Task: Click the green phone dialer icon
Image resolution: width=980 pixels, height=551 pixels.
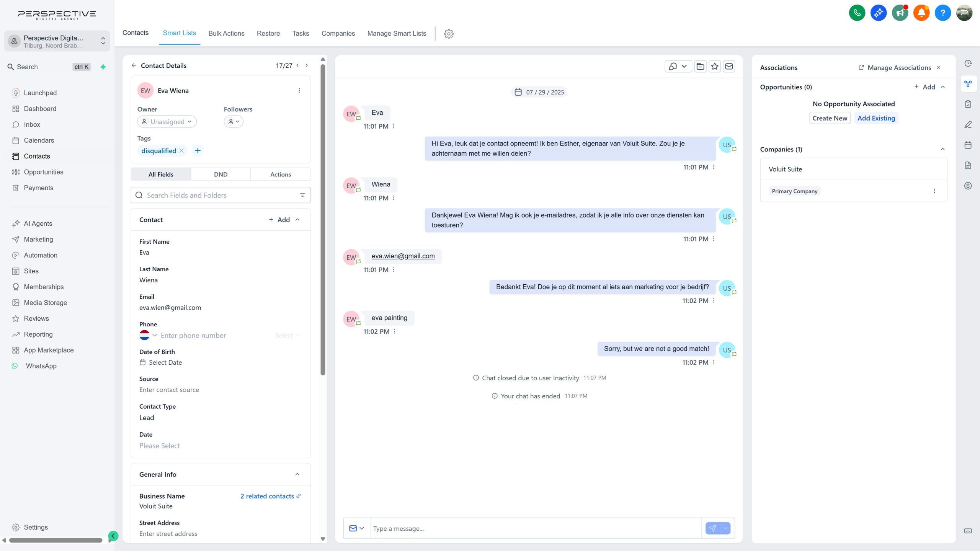Action: point(857,13)
